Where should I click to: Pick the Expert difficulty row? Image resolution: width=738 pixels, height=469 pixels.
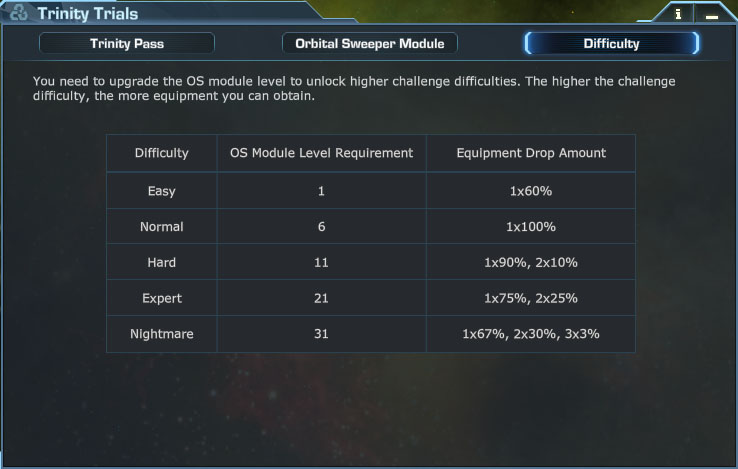(162, 298)
